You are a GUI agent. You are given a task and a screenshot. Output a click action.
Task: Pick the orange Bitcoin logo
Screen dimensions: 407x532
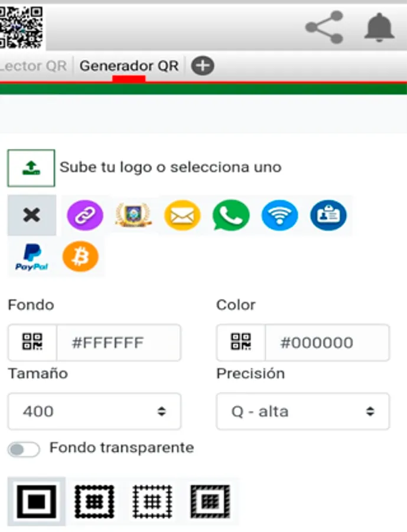pos(80,257)
